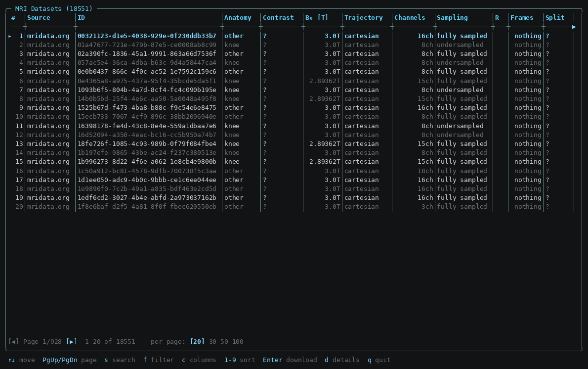Screen dimensions: 588x369
Task: Set per page to 100
Action: coord(238,342)
